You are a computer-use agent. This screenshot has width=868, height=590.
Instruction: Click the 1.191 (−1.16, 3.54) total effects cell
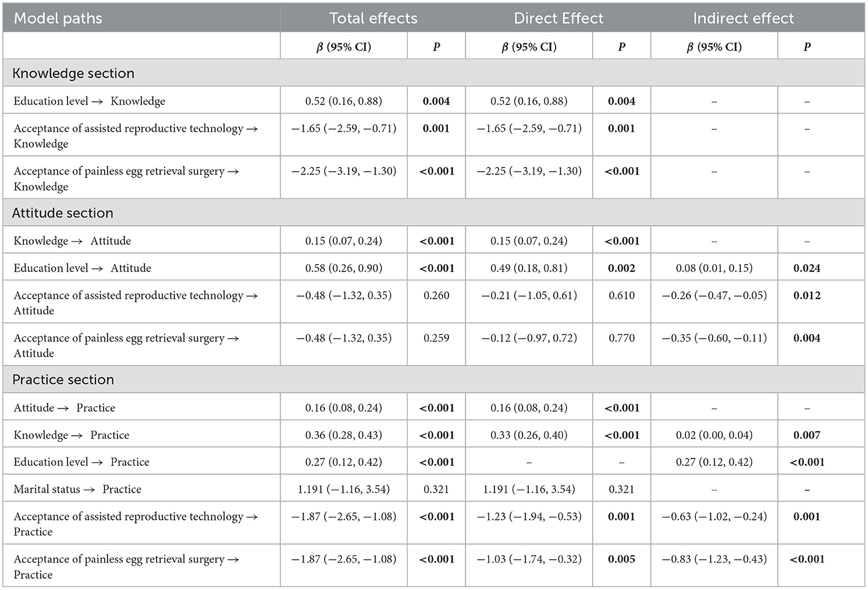click(x=344, y=489)
